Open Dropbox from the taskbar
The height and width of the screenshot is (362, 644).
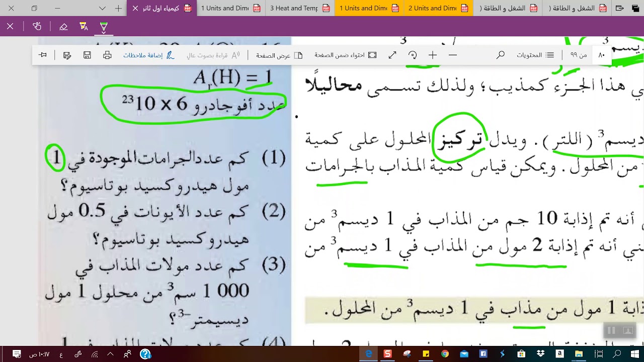(x=540, y=354)
